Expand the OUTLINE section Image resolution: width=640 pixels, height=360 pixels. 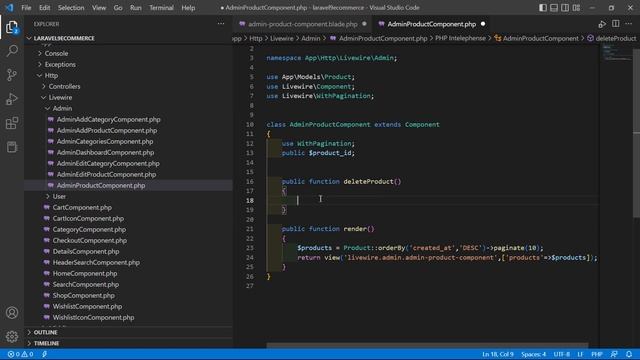(x=45, y=332)
